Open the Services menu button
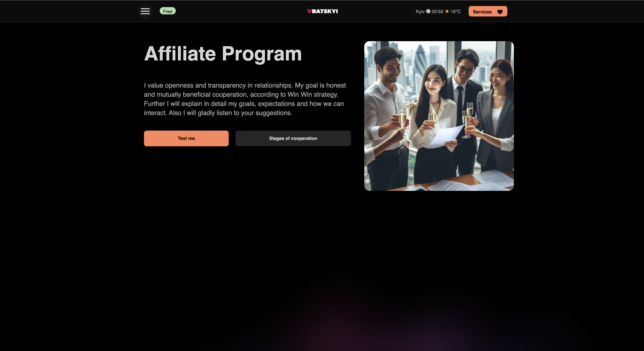This screenshot has height=351, width=644. 487,12
